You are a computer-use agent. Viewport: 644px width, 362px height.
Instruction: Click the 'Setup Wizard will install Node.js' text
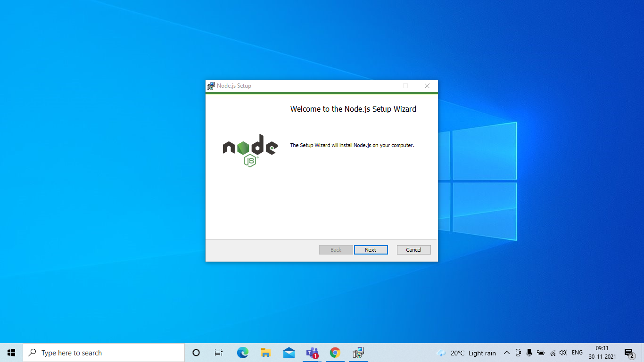pos(352,145)
